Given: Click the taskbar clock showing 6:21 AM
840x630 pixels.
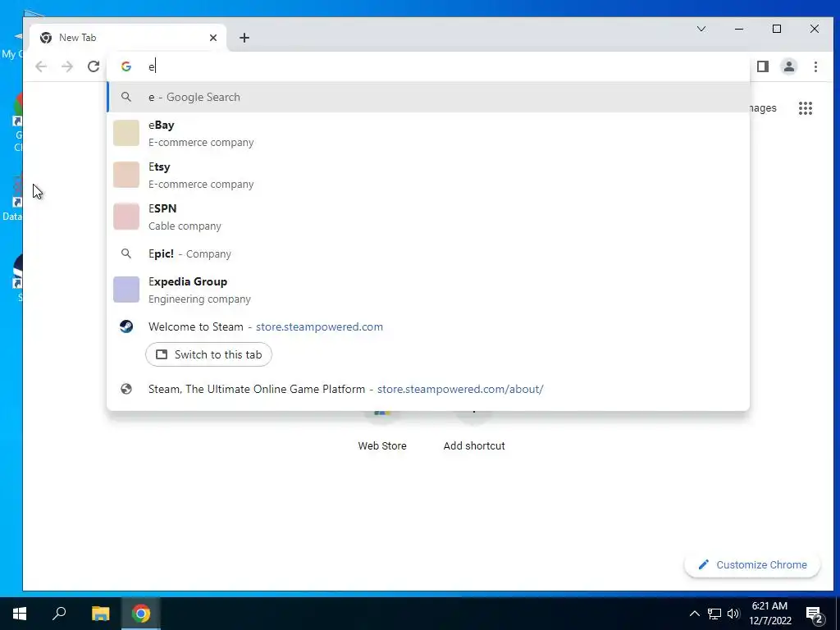Looking at the screenshot, I should pyautogui.click(x=769, y=614).
